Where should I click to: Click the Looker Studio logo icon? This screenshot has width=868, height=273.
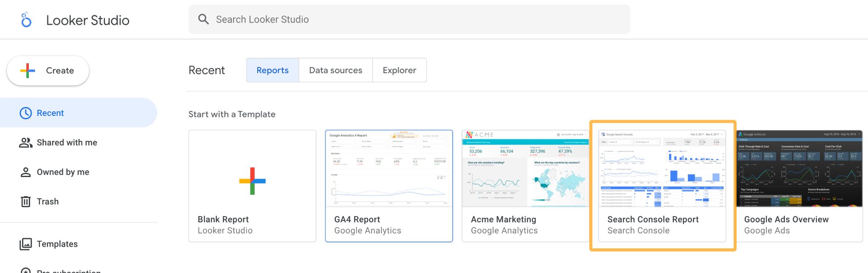(26, 20)
